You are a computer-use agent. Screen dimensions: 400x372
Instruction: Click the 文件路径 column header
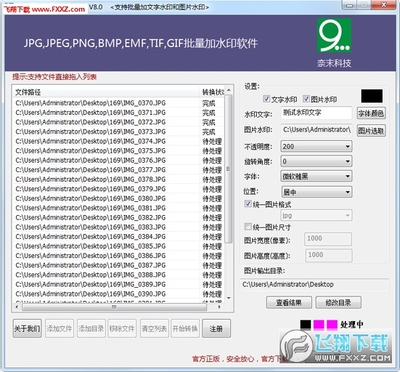[x=106, y=92]
